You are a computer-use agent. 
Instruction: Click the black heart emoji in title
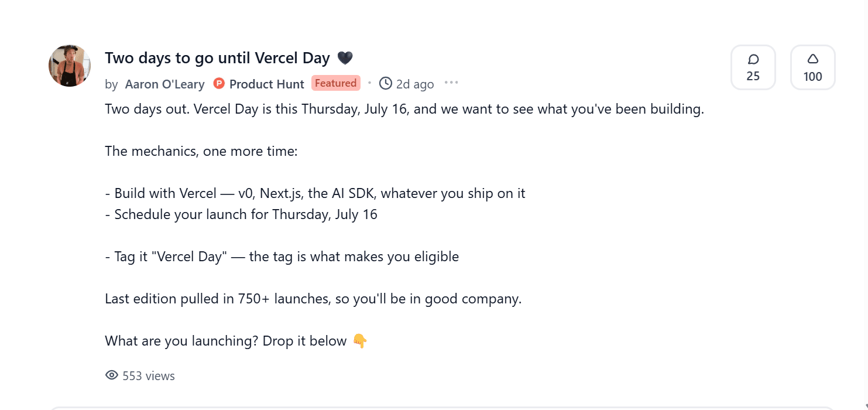pyautogui.click(x=345, y=58)
